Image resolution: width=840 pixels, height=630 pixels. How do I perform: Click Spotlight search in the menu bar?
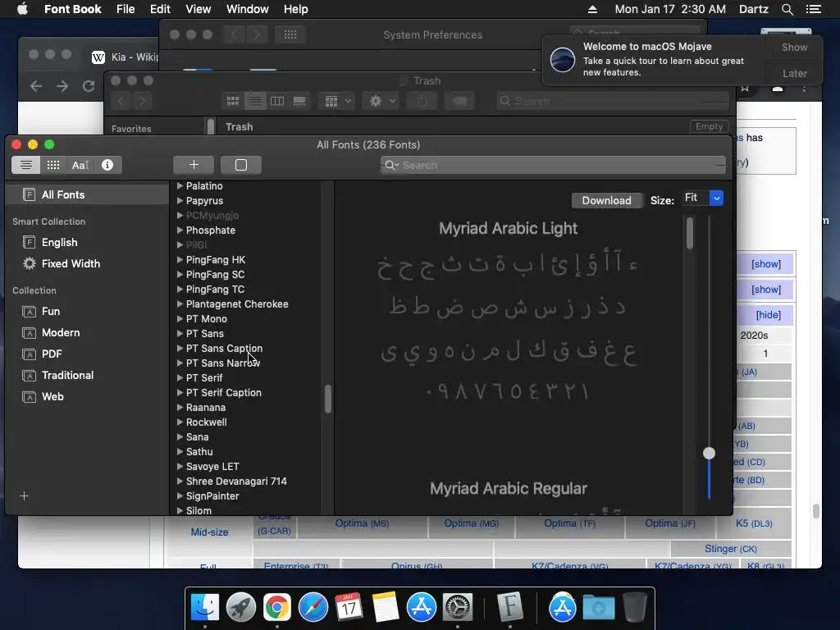click(787, 9)
